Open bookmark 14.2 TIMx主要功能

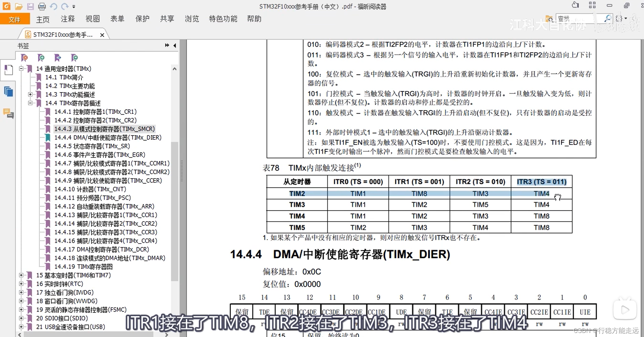tap(70, 86)
